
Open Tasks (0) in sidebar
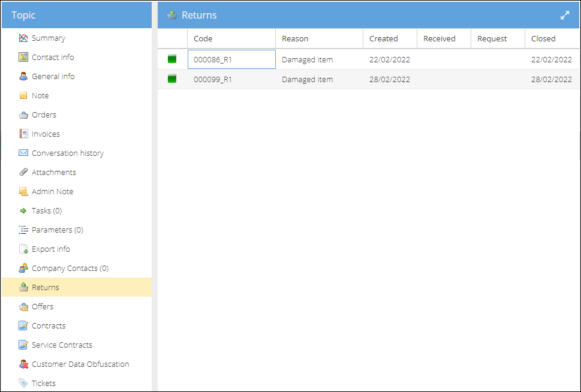[46, 211]
